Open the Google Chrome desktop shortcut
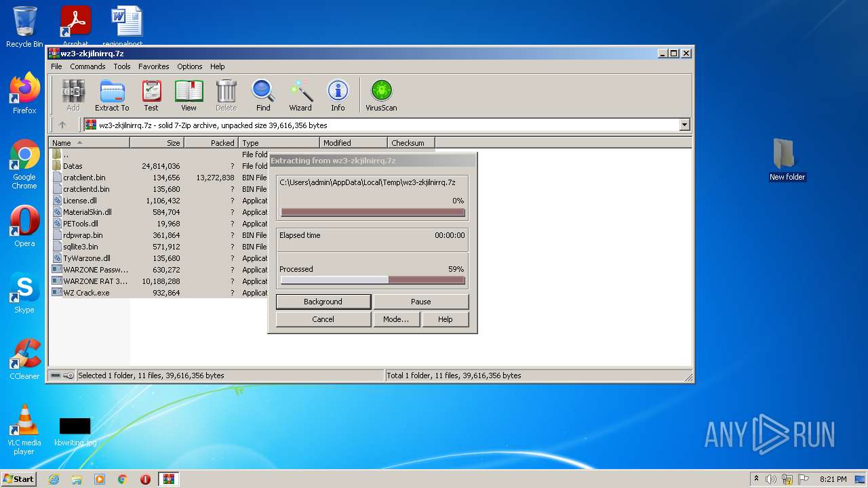Screen dimensions: 868x488 tap(24, 165)
